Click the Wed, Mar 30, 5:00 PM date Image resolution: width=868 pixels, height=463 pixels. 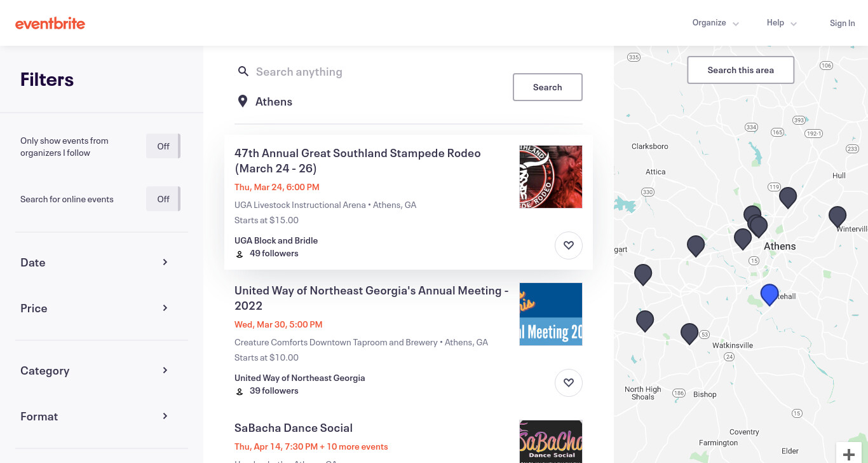[278, 324]
